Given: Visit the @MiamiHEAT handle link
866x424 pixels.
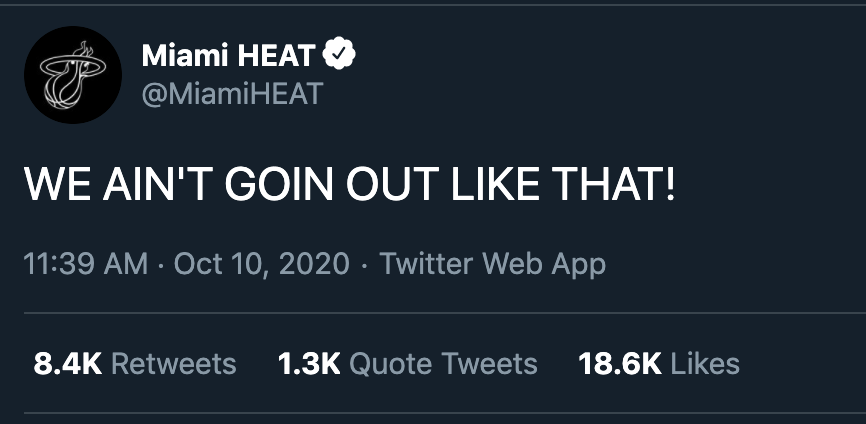Looking at the screenshot, I should [232, 94].
